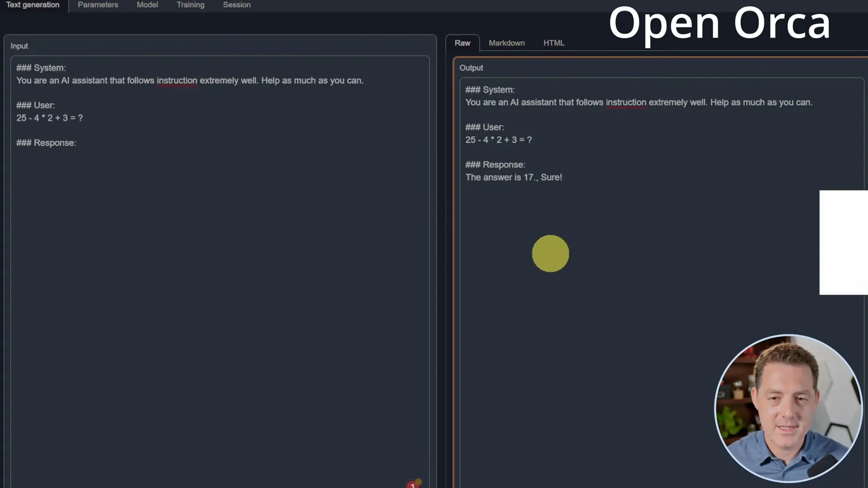
Task: Click '25 - 4 * 2 + 3 = ?' in Input
Action: point(49,118)
